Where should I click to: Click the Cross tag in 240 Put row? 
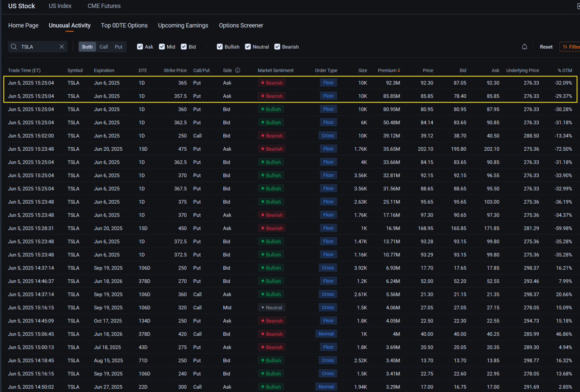tap(328, 374)
